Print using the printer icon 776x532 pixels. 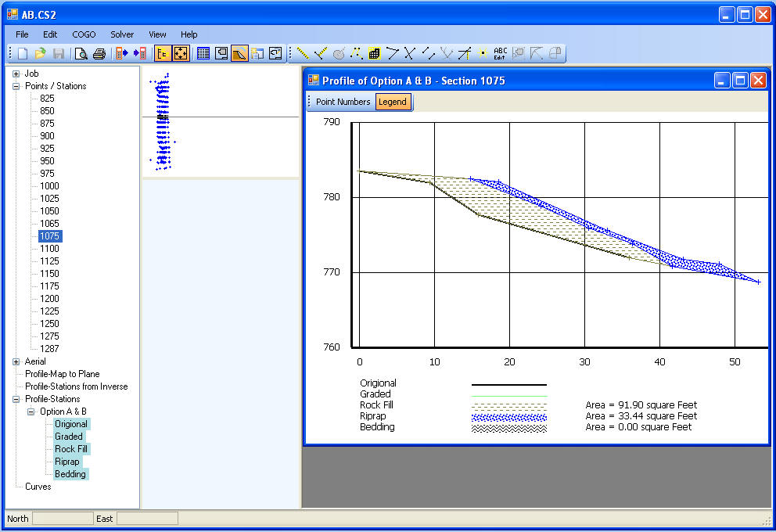99,53
